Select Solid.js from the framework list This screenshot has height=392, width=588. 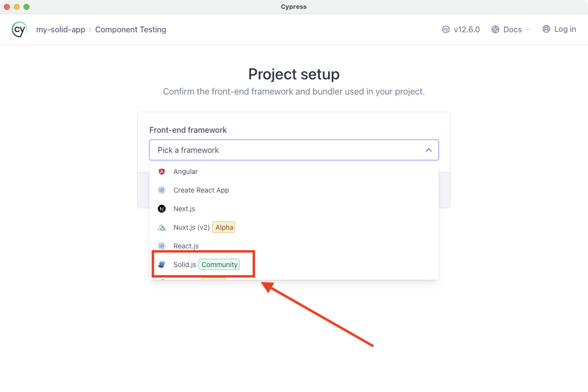click(x=185, y=264)
